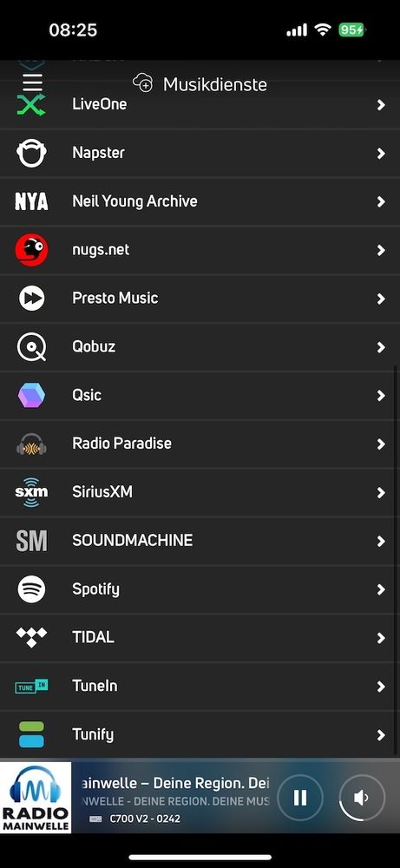The height and width of the screenshot is (868, 400).
Task: Pause Radio Mainwelle playback
Action: (x=300, y=798)
